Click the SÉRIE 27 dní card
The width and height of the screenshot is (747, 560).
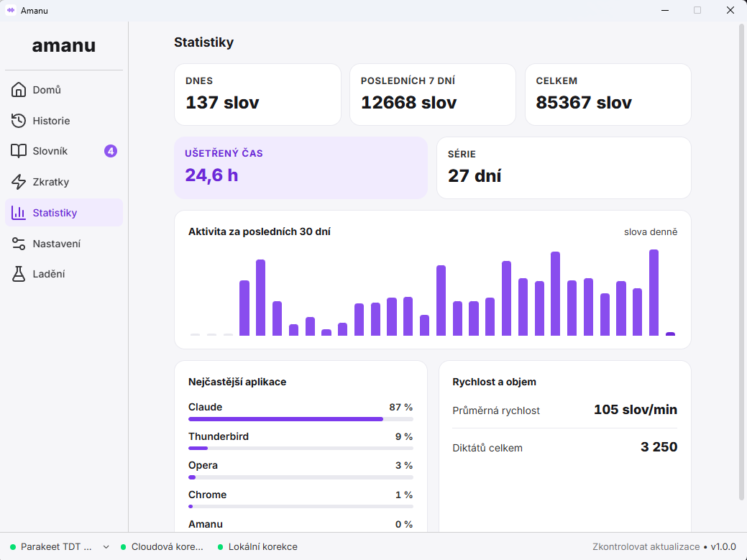(x=564, y=167)
